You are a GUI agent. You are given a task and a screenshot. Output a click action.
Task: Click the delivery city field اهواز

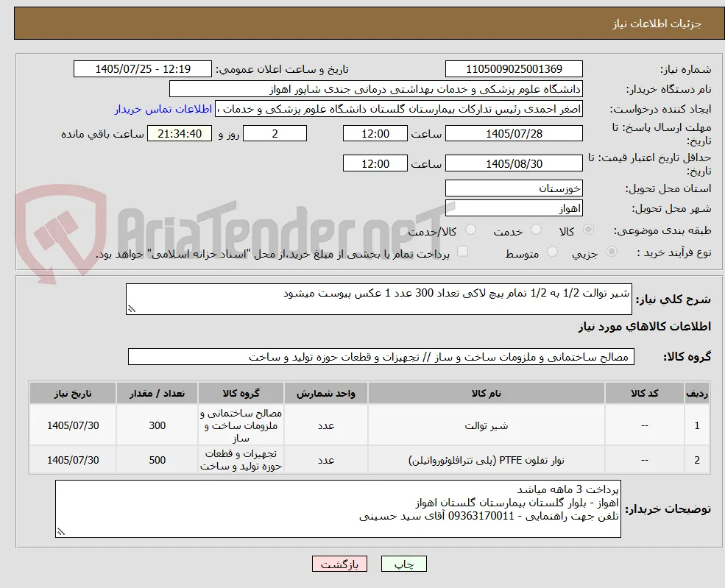pos(514,208)
